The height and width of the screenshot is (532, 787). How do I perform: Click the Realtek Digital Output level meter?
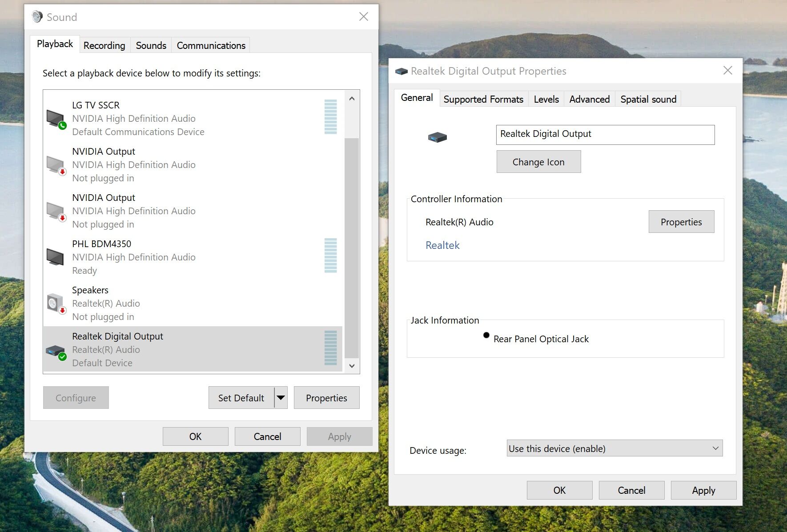[x=331, y=348]
